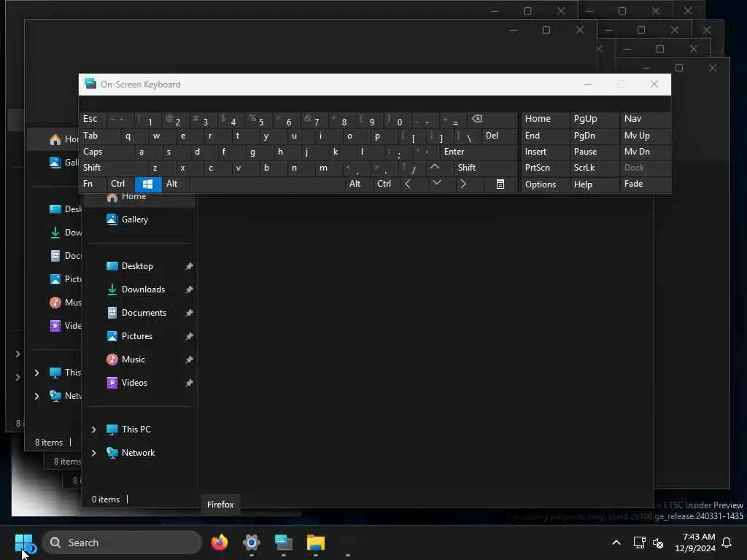Click pin icon next to Music
Screen dimensions: 747x560
189,359
